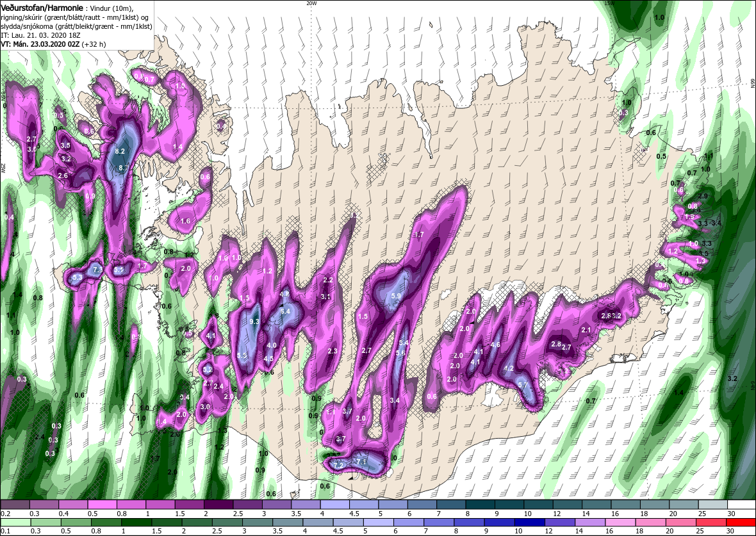Select the 5.6 precipitation value on the map

(400, 352)
